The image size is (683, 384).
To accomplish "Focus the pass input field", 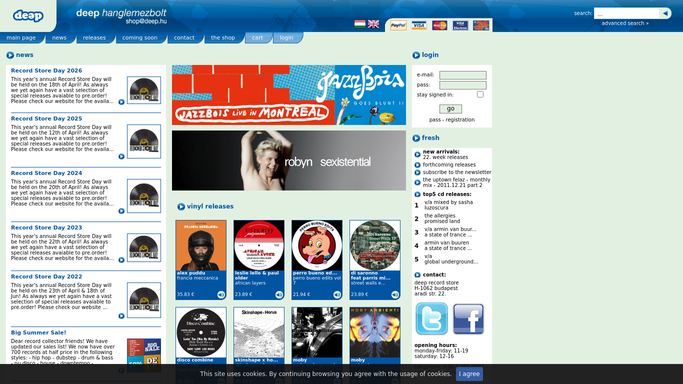I will click(x=463, y=85).
